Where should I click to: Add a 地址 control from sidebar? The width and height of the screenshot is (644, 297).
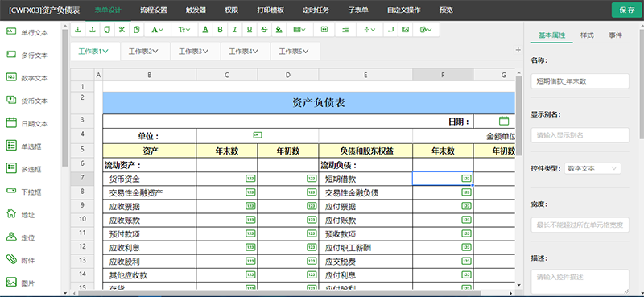[x=21, y=214]
